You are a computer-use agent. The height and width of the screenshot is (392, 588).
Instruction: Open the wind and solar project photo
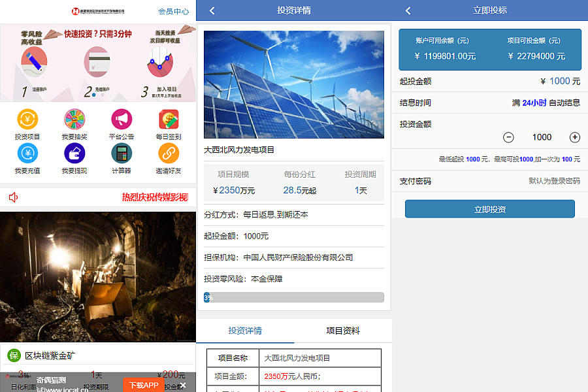click(293, 84)
